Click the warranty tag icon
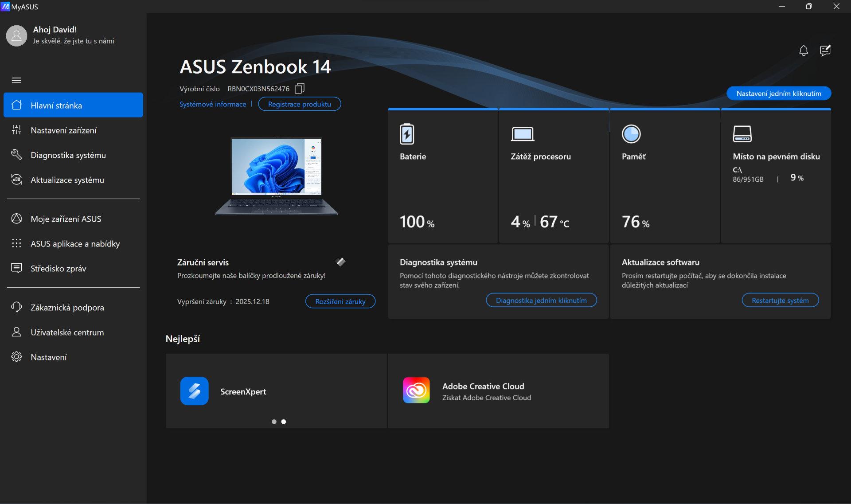 pyautogui.click(x=341, y=262)
